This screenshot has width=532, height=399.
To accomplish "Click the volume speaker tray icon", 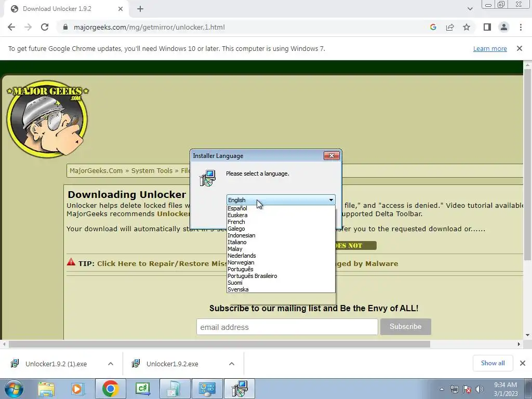I will click(x=479, y=389).
